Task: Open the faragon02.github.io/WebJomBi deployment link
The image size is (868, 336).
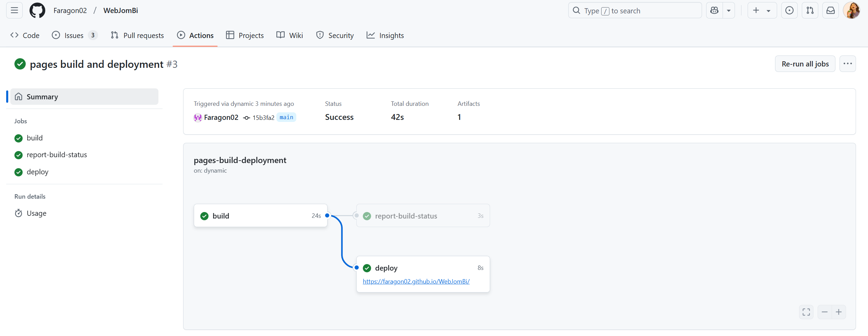Action: (416, 282)
